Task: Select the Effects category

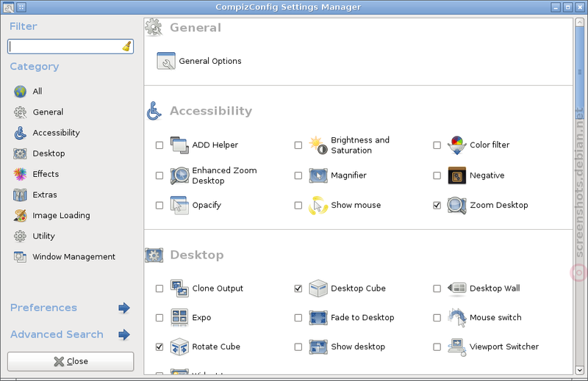Action: point(36,174)
